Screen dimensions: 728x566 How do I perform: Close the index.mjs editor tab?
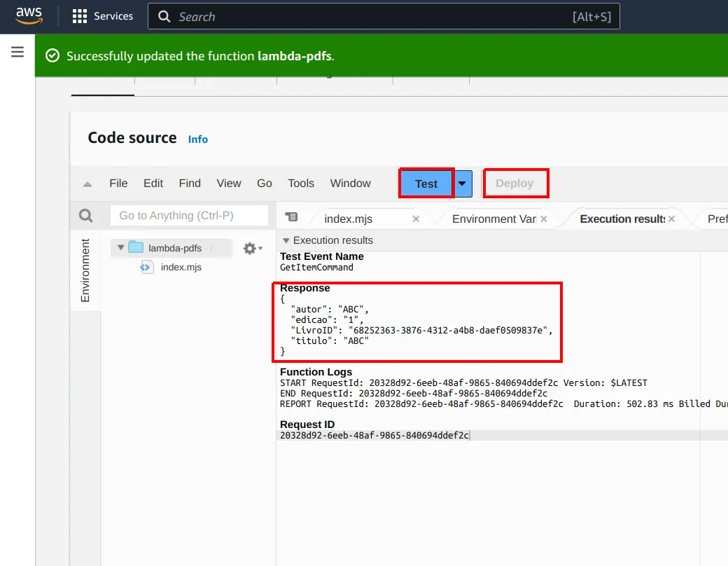click(416, 219)
